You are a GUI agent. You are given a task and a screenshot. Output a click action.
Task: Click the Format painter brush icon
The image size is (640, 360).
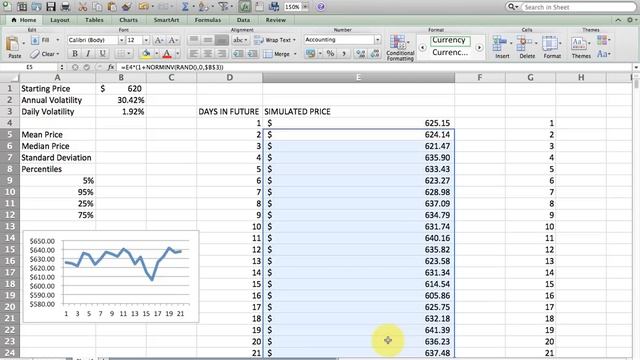click(127, 7)
